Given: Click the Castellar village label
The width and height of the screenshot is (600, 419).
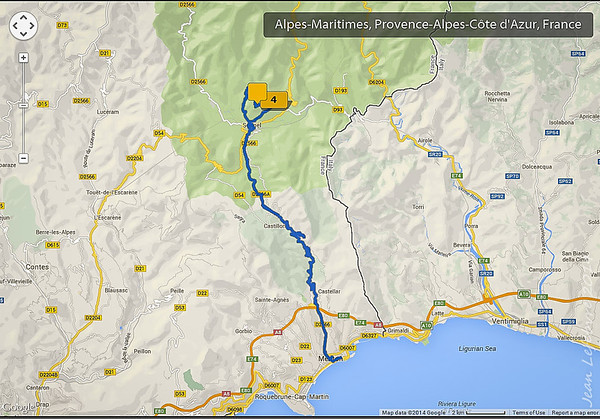Looking at the screenshot, I should (x=329, y=291).
